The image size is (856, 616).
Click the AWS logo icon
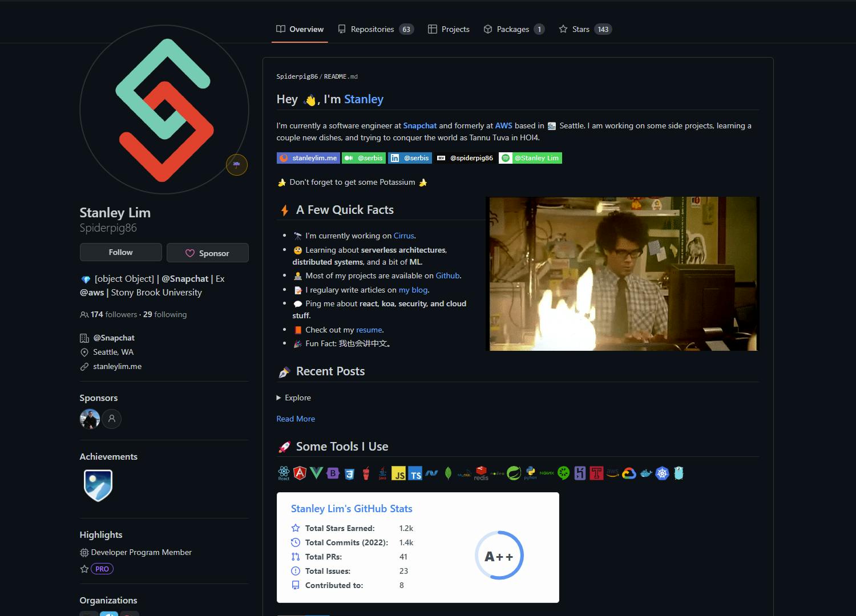click(612, 473)
